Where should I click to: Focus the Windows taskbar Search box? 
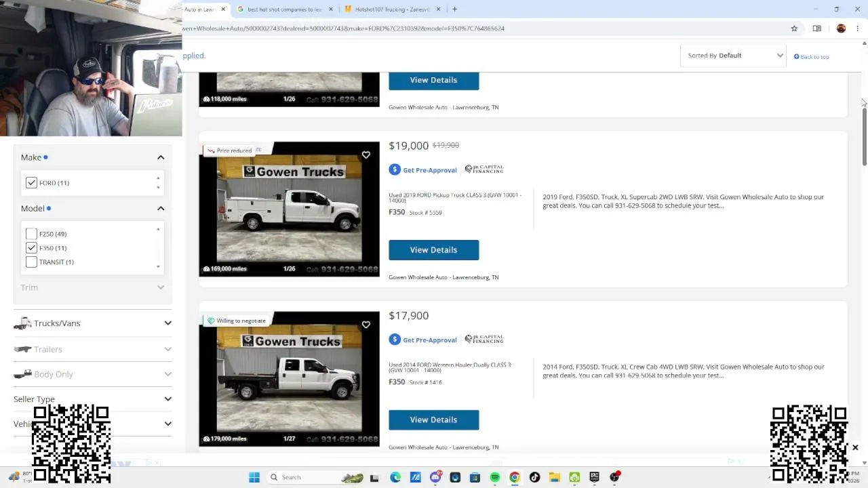tap(315, 477)
